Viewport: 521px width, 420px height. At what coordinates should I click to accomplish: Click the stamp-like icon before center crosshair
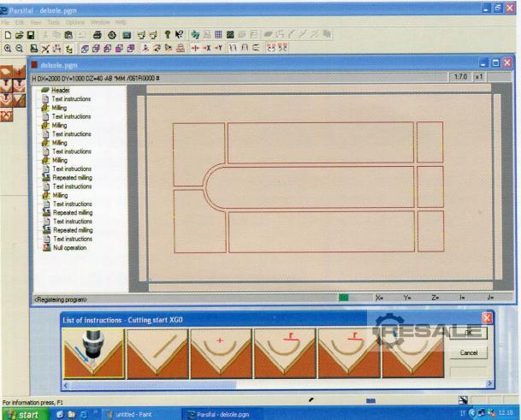click(x=181, y=49)
